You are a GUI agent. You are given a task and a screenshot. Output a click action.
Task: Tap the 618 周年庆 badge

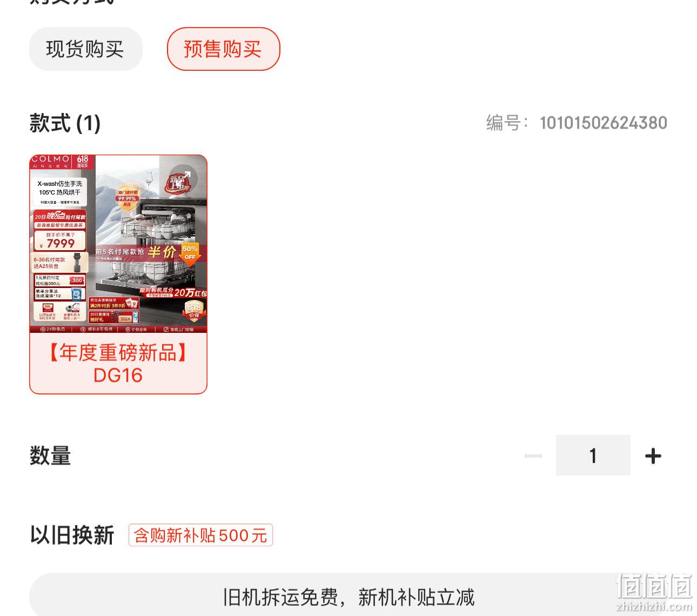83,162
